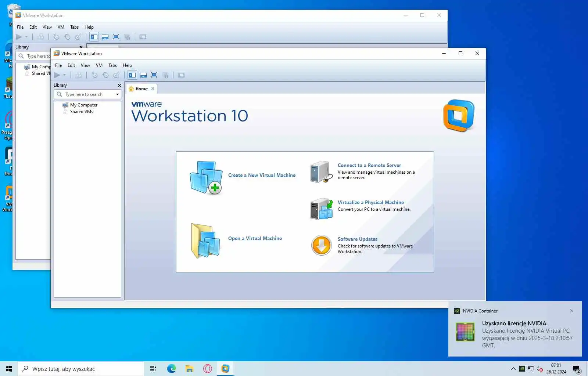The image size is (588, 376).
Task: Click the Connect to a Remote Server icon
Action: 321,171
